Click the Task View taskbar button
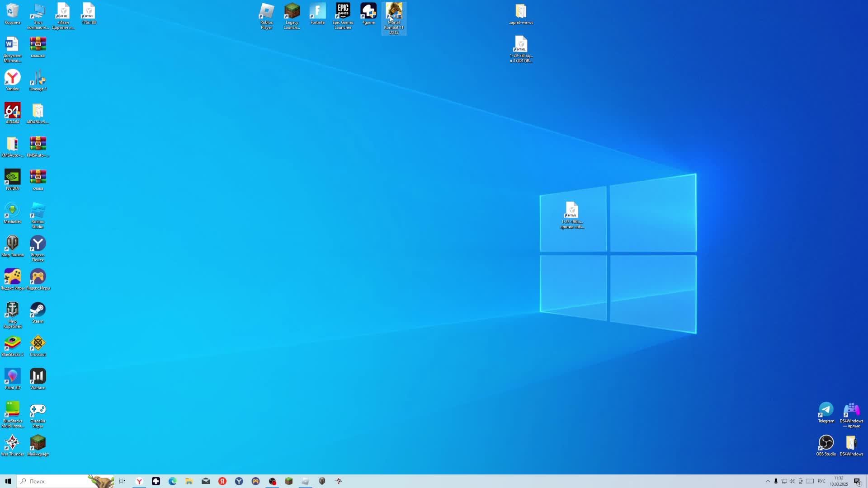Viewport: 868px width, 488px height. pyautogui.click(x=122, y=481)
